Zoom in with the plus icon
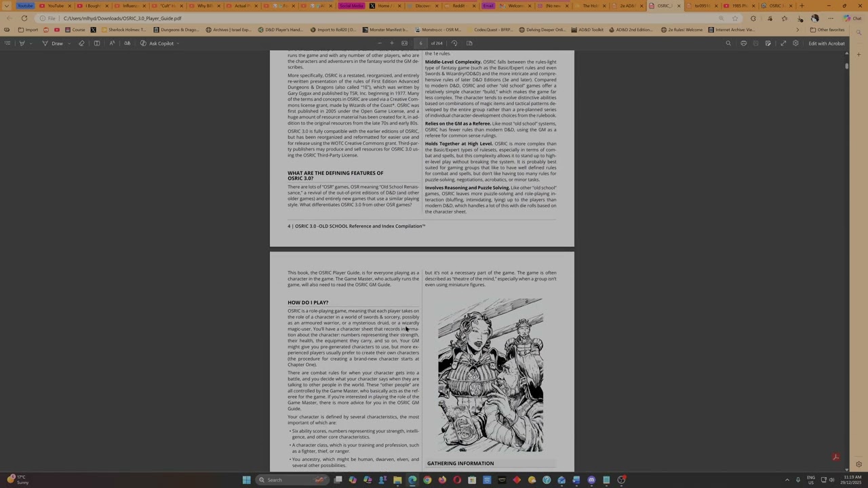868x488 pixels. pyautogui.click(x=391, y=43)
